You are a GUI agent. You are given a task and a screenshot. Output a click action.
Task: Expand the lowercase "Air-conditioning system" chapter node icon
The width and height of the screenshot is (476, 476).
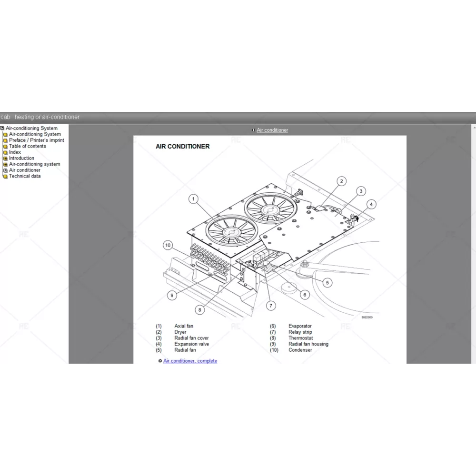pos(6,165)
